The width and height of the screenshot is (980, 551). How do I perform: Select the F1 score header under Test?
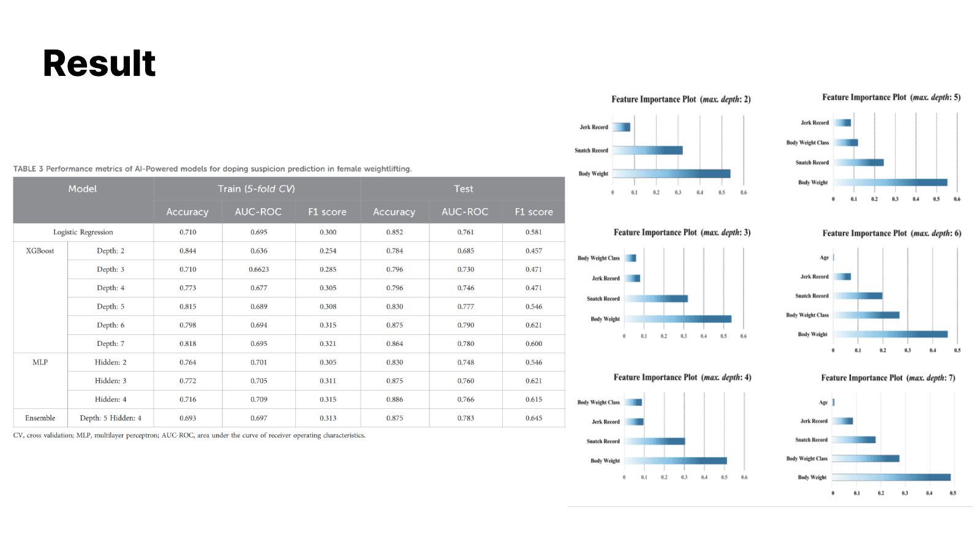[533, 212]
